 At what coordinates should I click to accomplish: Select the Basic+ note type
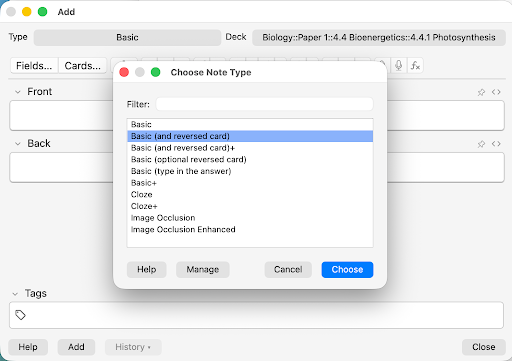click(250, 183)
